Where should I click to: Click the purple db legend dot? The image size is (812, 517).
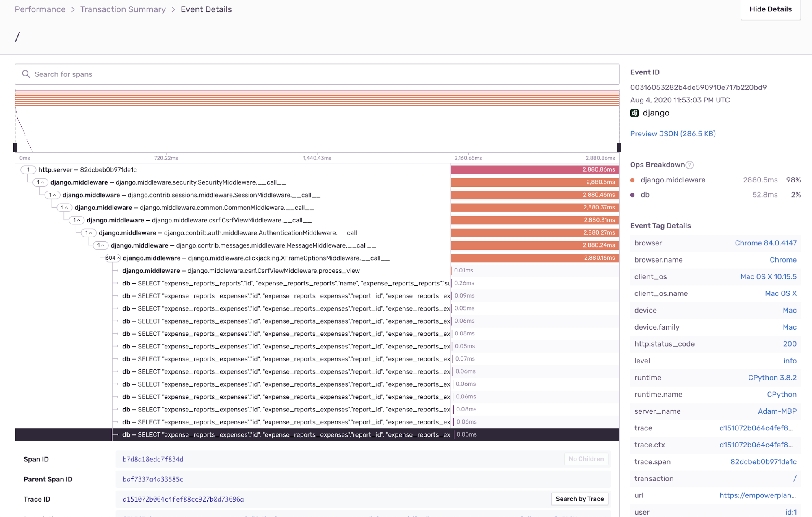coord(632,195)
